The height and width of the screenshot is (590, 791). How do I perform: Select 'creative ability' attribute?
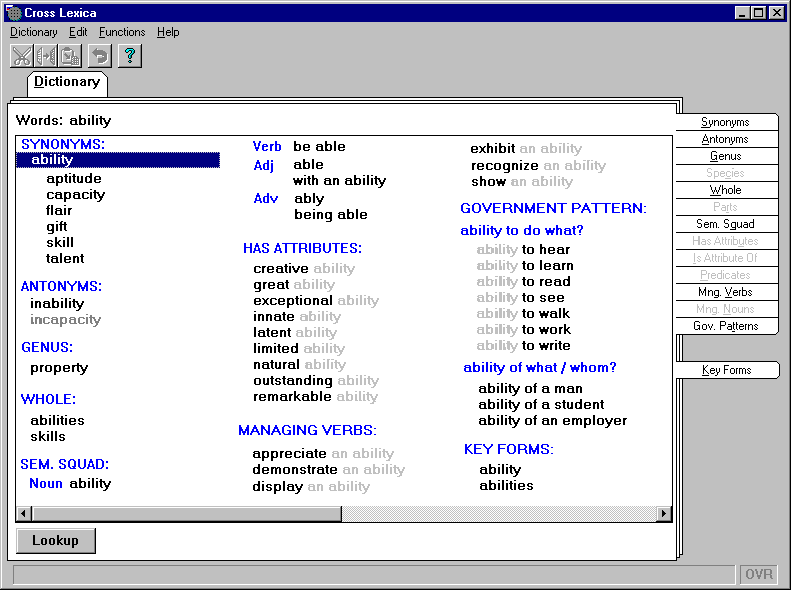click(304, 269)
